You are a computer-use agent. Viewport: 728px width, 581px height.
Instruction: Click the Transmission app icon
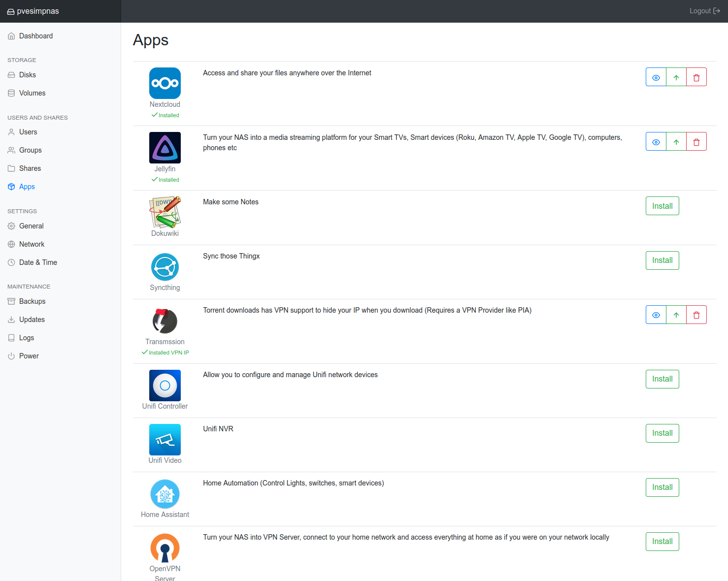click(x=165, y=321)
